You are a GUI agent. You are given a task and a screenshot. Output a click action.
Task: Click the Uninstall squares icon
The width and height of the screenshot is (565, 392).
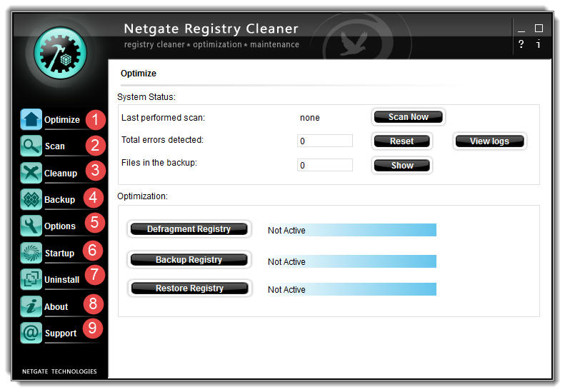pos(31,279)
